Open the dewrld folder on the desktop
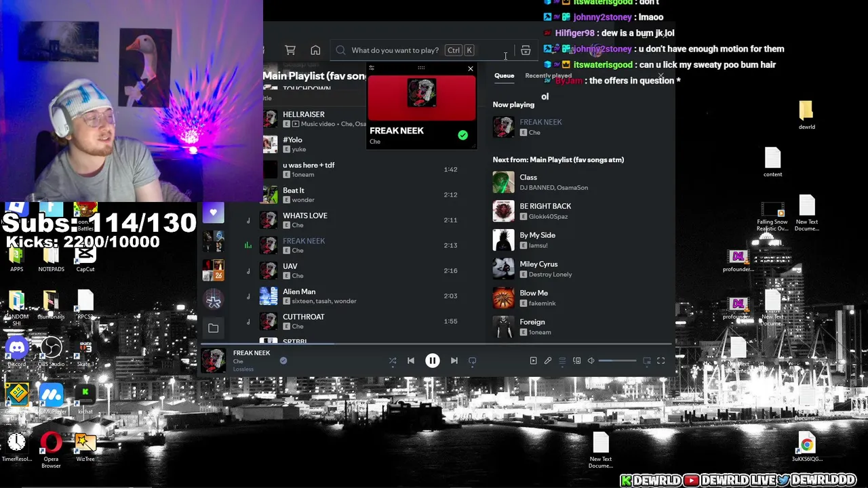Viewport: 868px width, 488px height. [806, 115]
